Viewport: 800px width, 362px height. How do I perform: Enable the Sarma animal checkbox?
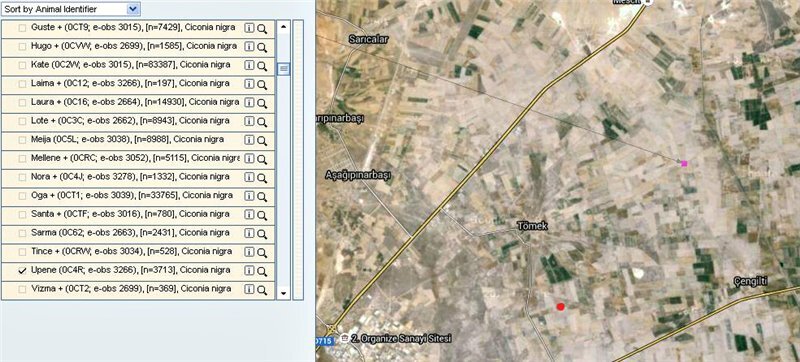[x=22, y=234]
